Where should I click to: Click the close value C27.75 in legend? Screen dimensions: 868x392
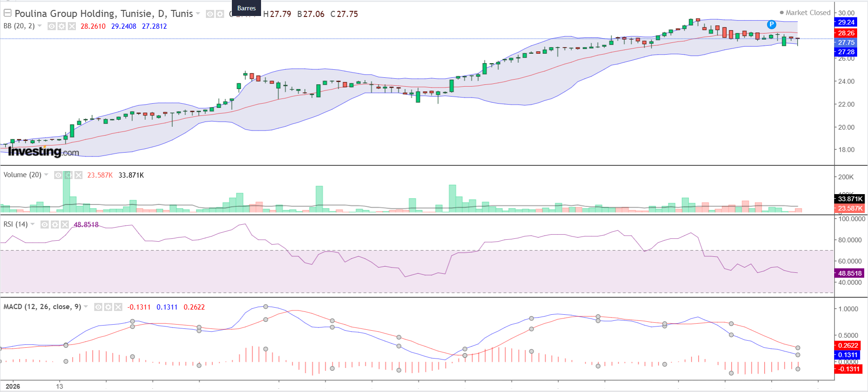(x=344, y=14)
